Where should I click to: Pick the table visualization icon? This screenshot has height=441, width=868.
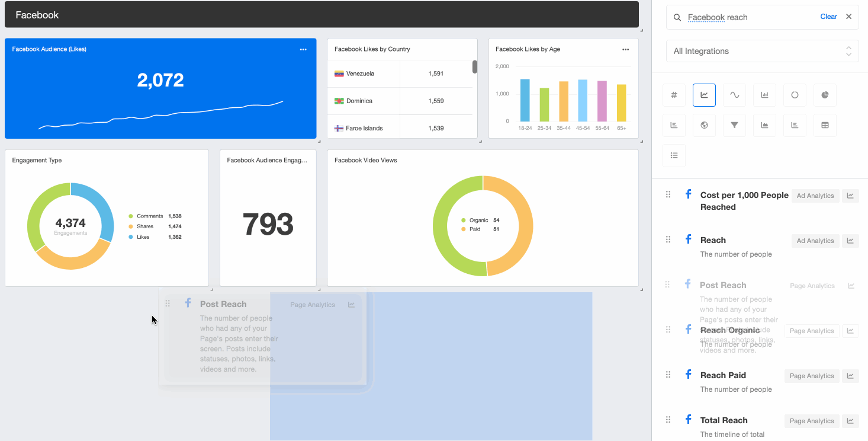[x=825, y=125]
